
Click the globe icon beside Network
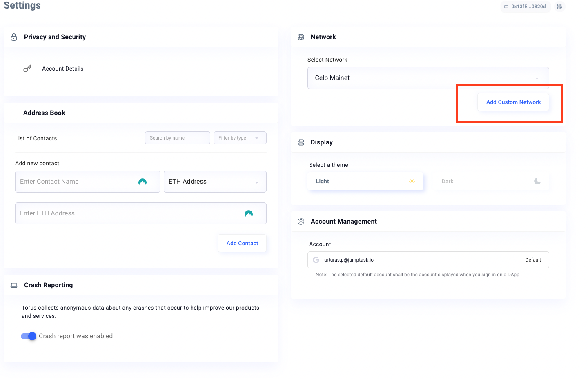click(x=301, y=37)
